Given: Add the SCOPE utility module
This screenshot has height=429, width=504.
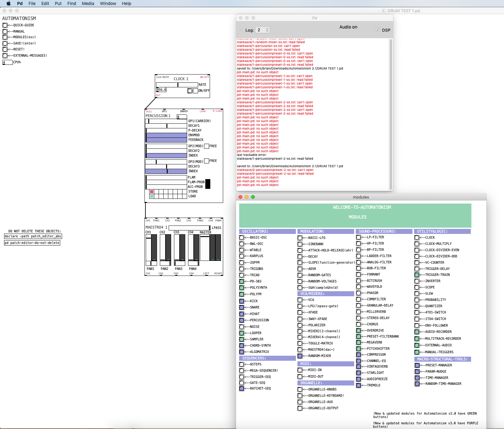Looking at the screenshot, I should [417, 287].
